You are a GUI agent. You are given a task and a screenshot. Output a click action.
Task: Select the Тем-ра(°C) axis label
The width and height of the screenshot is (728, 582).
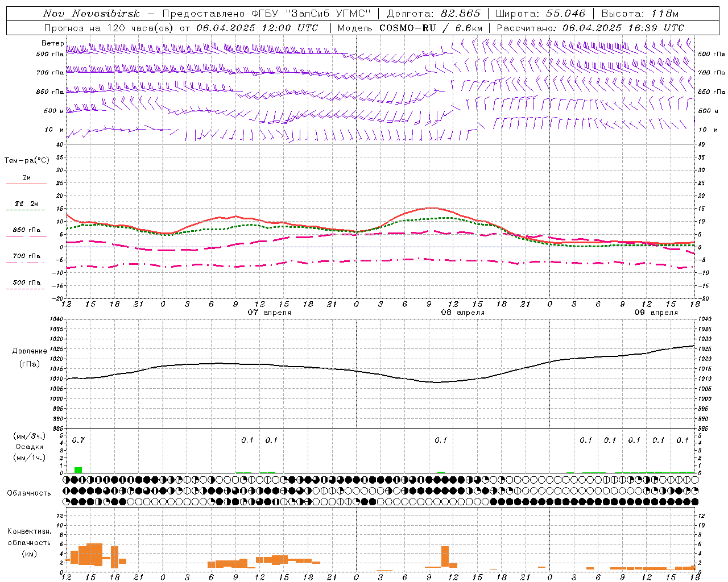click(27, 161)
